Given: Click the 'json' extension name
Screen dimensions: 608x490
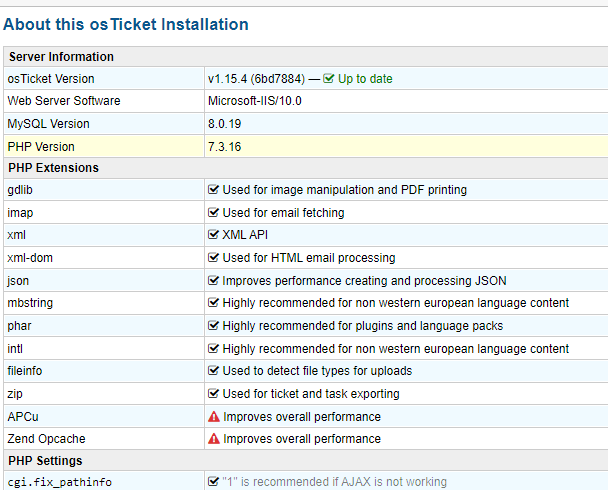Looking at the screenshot, I should click(18, 281).
